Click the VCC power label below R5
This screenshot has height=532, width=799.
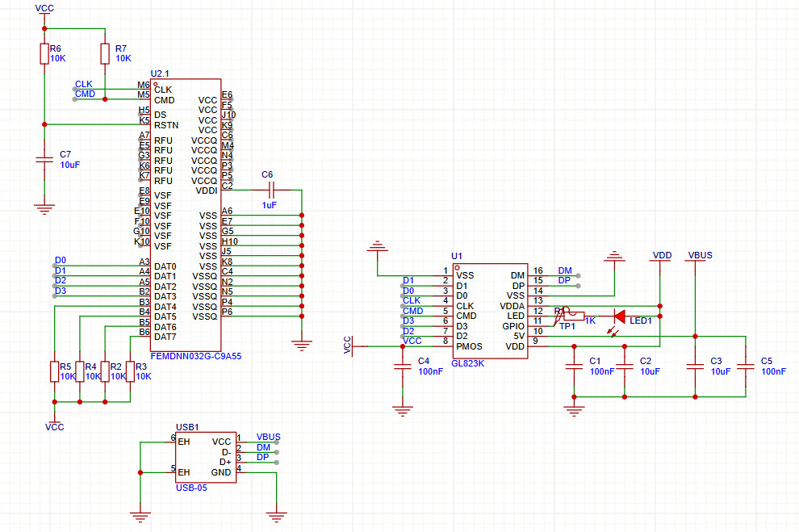pyautogui.click(x=55, y=427)
